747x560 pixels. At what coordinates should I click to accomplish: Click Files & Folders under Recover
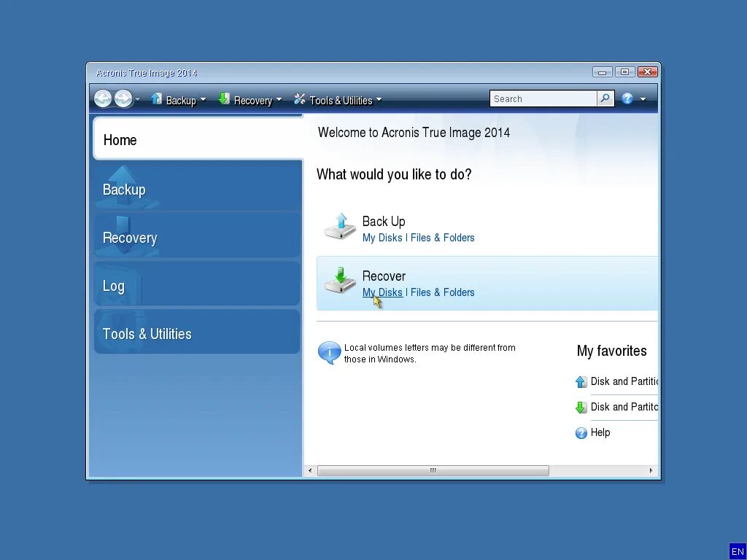pos(443,292)
